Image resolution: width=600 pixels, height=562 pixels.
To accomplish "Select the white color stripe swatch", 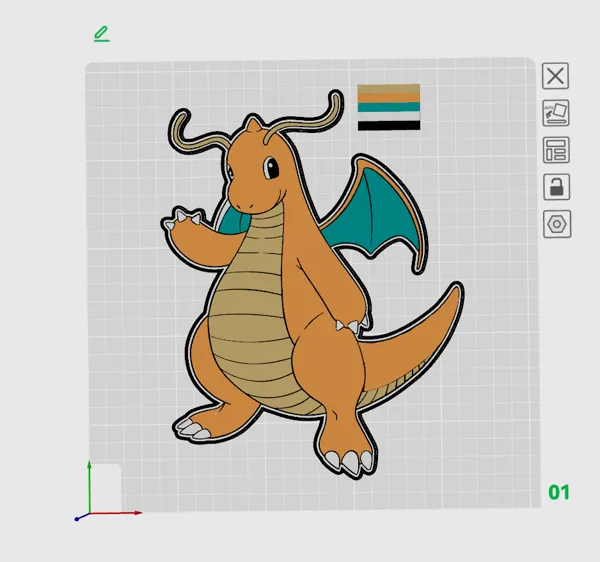I will click(x=388, y=116).
